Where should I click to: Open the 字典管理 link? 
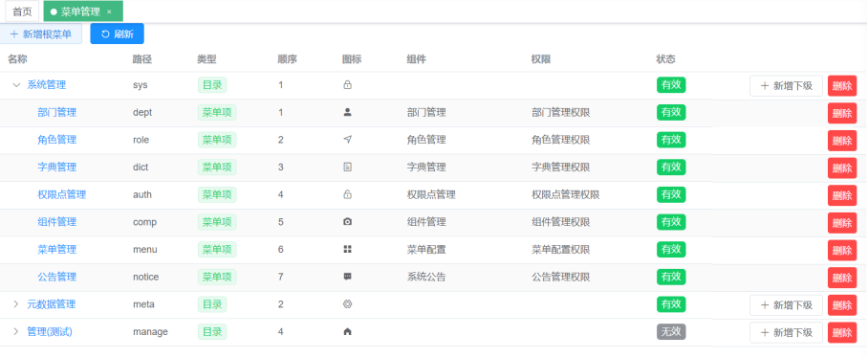[57, 167]
